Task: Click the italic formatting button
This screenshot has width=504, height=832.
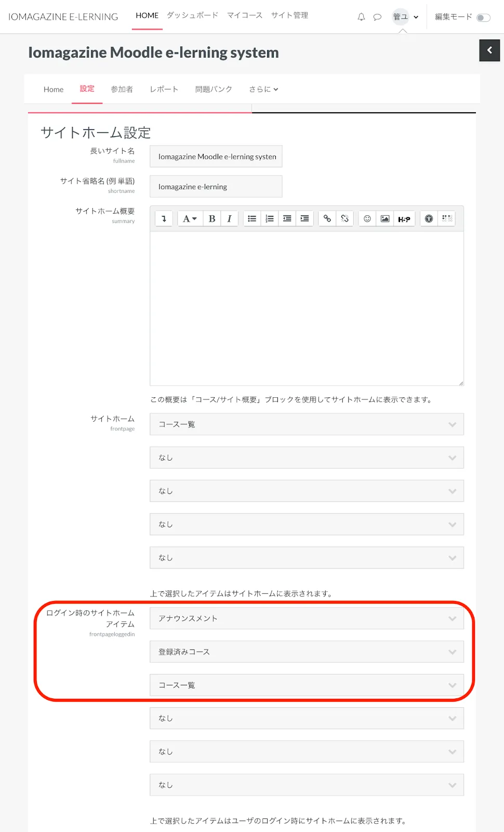Action: [x=229, y=219]
